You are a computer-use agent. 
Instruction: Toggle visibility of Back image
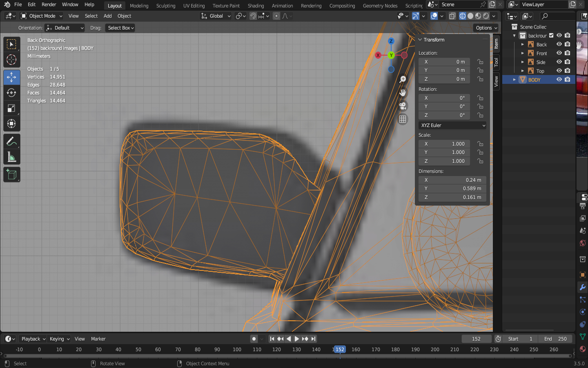point(559,44)
